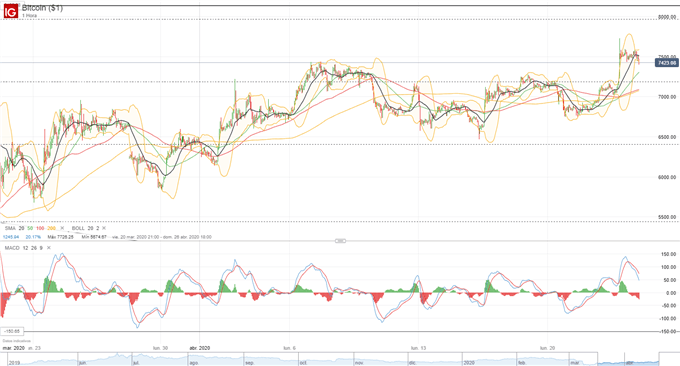Remove the SMA indicator with its X icon
The width and height of the screenshot is (680, 366).
(x=62, y=228)
